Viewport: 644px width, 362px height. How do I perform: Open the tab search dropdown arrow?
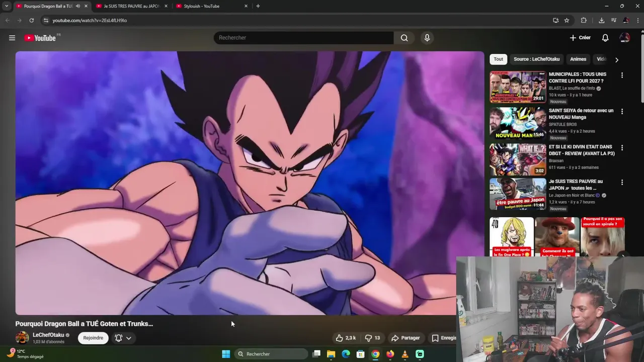(x=7, y=6)
